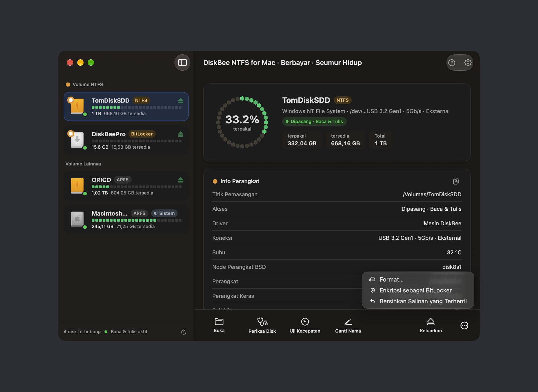The width and height of the screenshot is (538, 392).
Task: Select the DiskBeePro BitLocker volume
Action: pyautogui.click(x=126, y=140)
